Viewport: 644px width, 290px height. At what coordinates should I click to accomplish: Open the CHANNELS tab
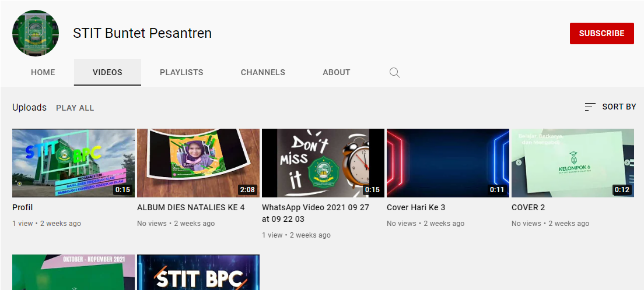263,73
